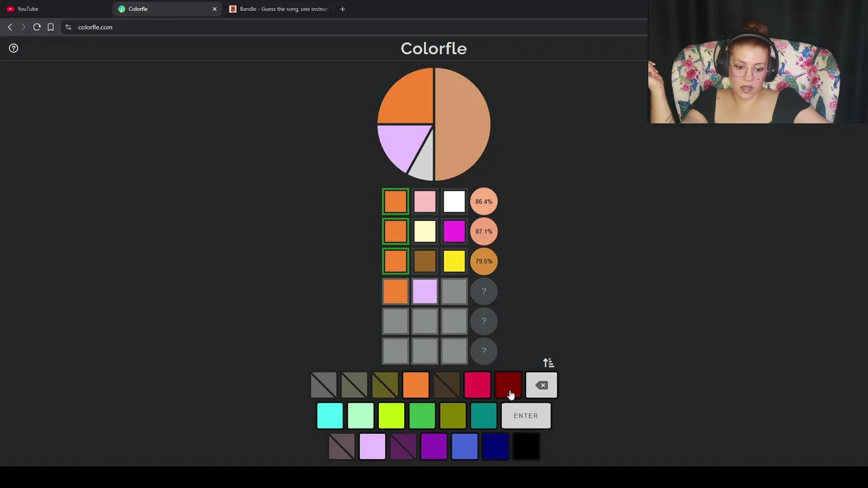Click the crossed-out gray color key

[x=323, y=386]
